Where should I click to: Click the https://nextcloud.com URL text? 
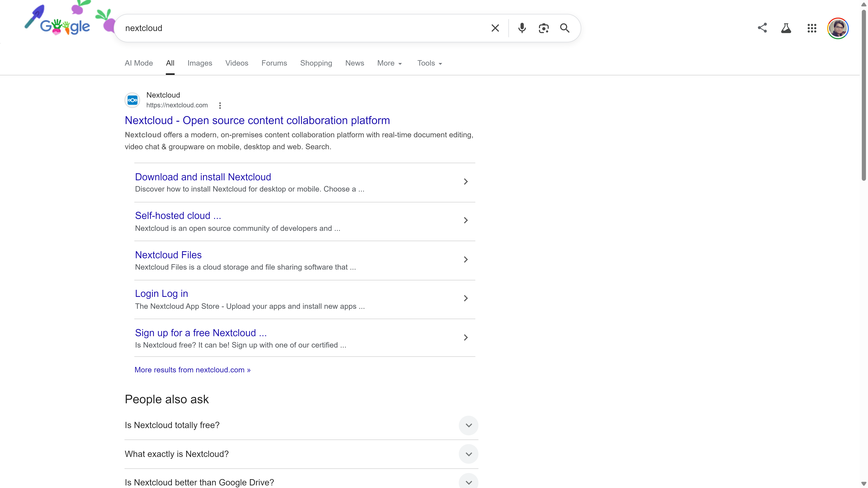(177, 105)
